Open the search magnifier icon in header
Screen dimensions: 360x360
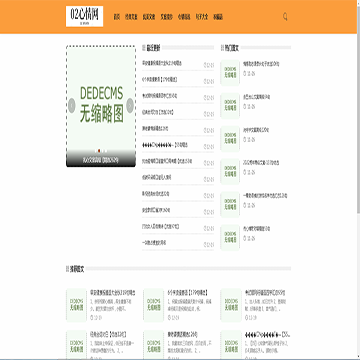(285, 16)
